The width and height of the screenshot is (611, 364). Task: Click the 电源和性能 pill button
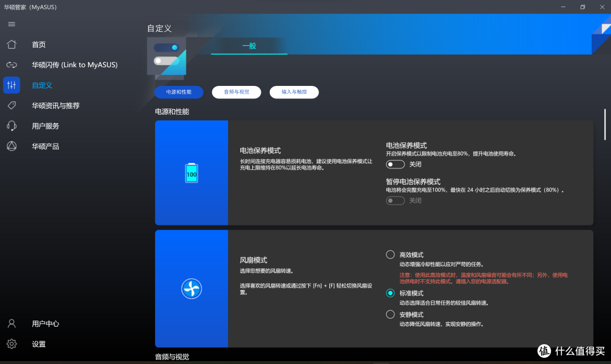(x=179, y=92)
